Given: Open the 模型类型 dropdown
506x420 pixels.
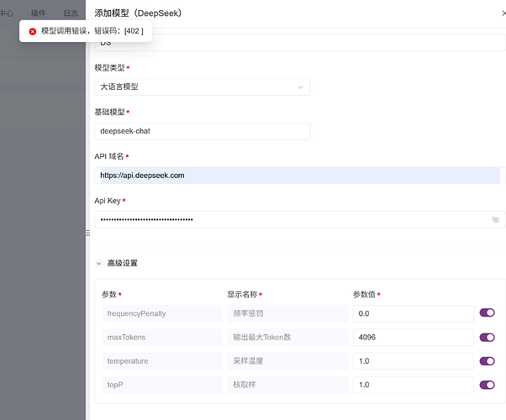Looking at the screenshot, I should click(x=203, y=87).
